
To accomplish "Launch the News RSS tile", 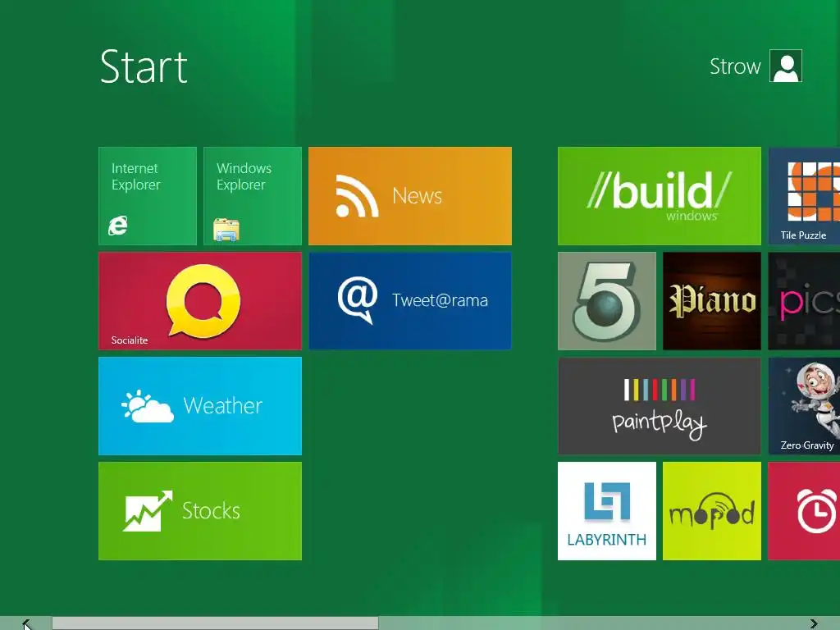I will click(x=410, y=196).
